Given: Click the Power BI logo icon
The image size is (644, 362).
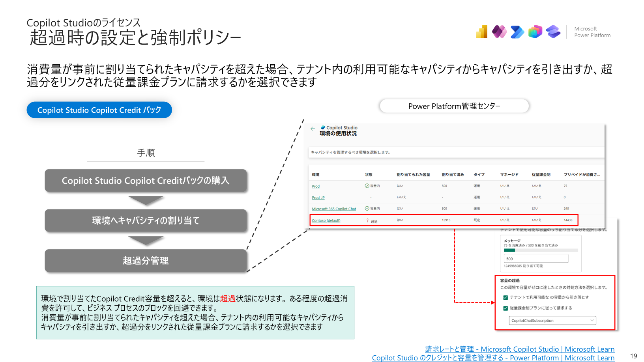Looking at the screenshot, I should tap(481, 32).
